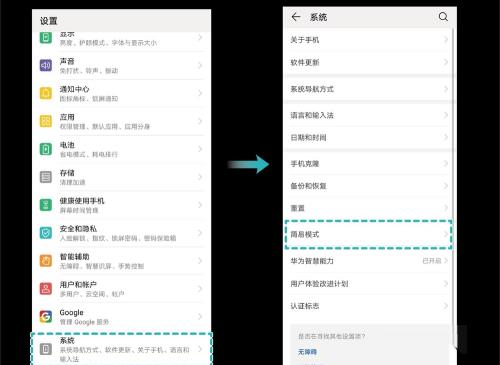Expand the 通知中心 row chevron

200,93
